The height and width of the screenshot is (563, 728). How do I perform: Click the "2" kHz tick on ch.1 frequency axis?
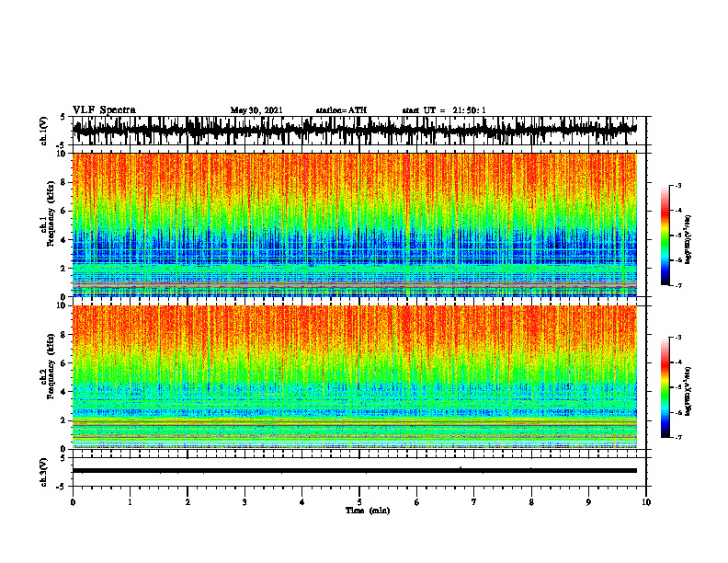tap(64, 268)
